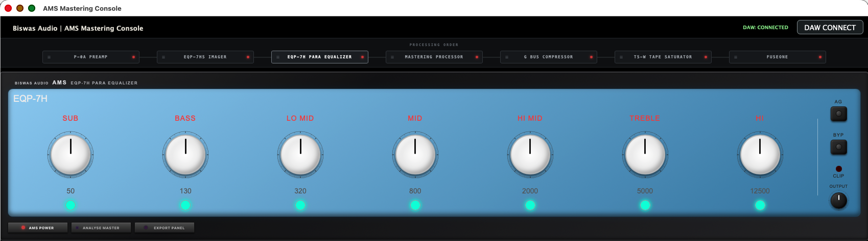Open the G BUS COMPRESSOR module slot
This screenshot has width=868, height=241.
(549, 57)
